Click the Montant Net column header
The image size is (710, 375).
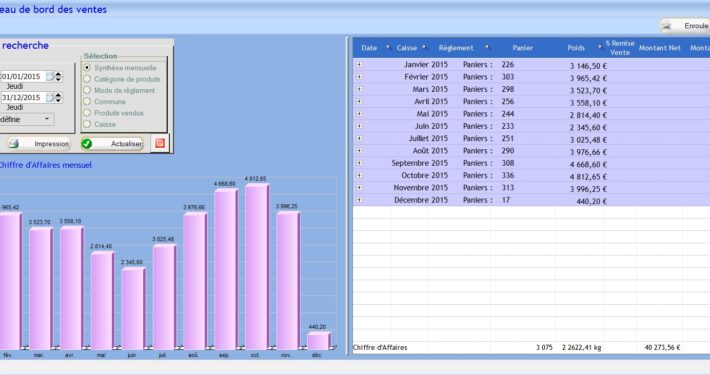tap(660, 48)
